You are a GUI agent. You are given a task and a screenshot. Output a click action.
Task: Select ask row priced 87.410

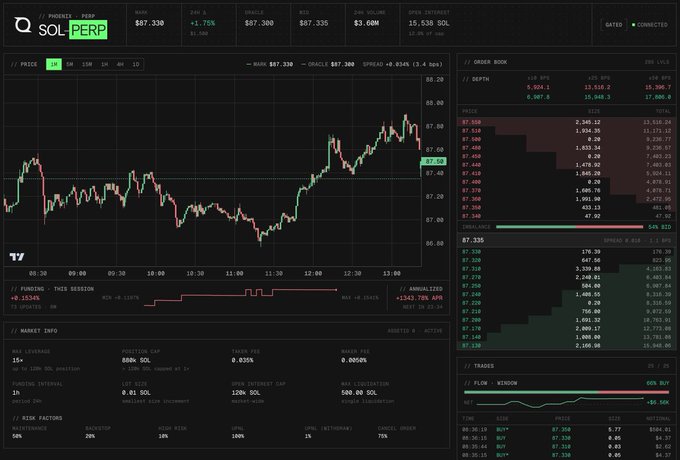(566, 173)
